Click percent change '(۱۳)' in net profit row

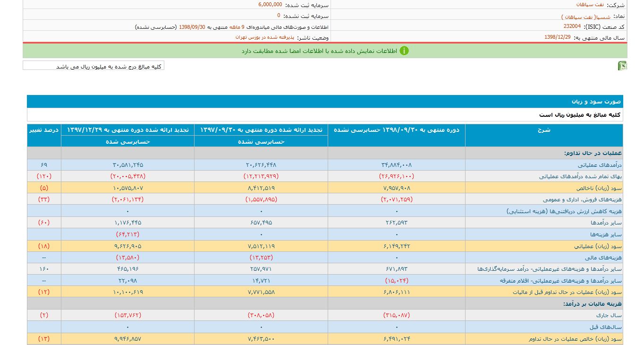[44, 339]
